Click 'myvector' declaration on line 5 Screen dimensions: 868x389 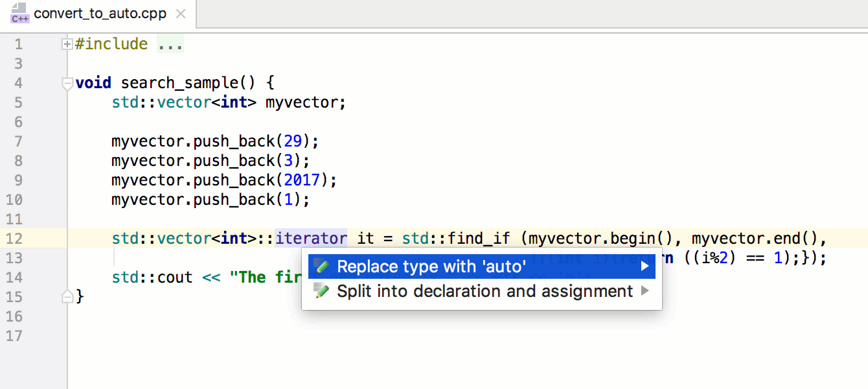303,102
